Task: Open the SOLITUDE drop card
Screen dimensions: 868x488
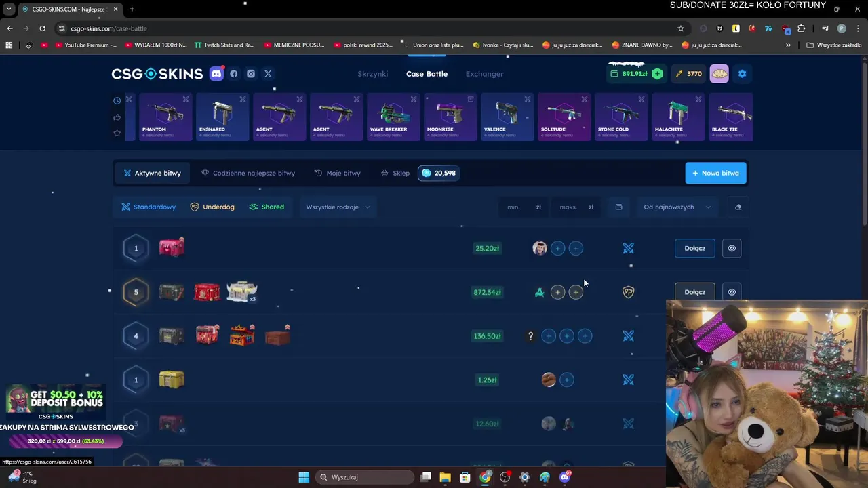Action: click(x=564, y=117)
